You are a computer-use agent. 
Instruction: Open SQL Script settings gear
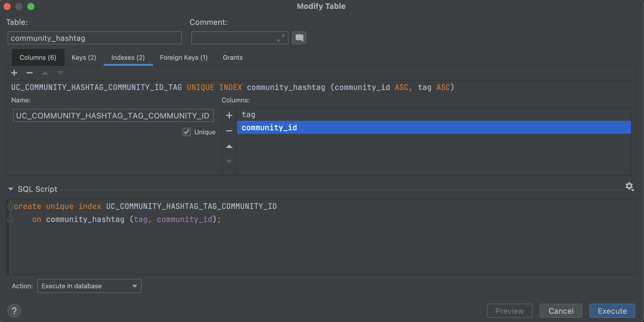[x=629, y=186]
